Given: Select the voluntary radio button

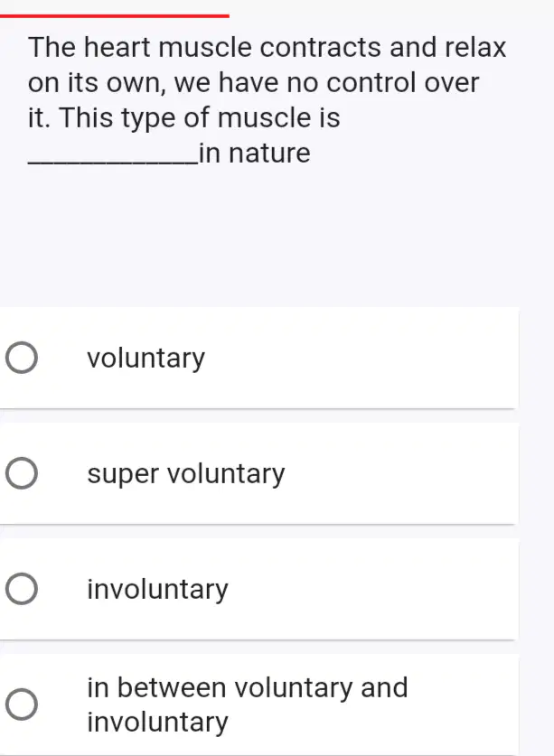Looking at the screenshot, I should point(22,358).
